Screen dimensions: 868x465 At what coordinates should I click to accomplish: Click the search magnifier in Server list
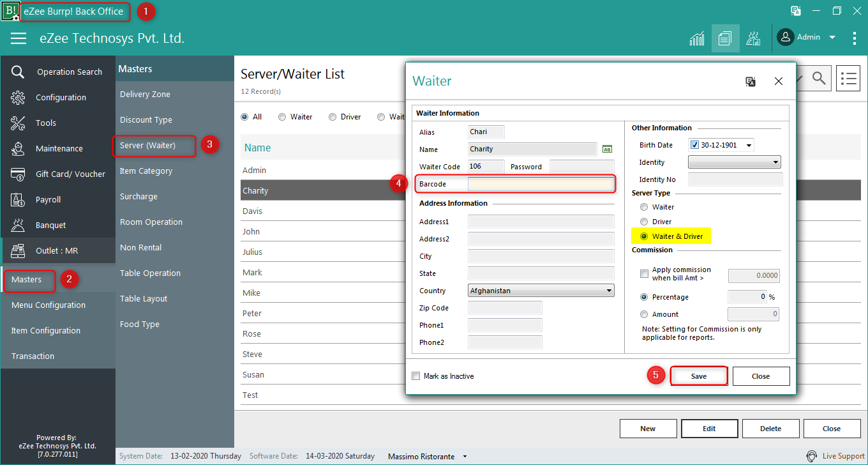[x=819, y=78]
